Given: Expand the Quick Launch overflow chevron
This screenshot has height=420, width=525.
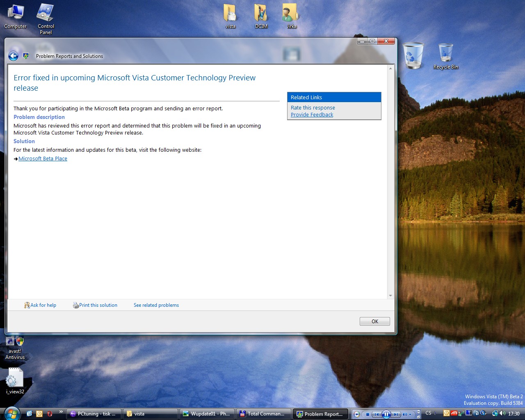Looking at the screenshot, I should [61, 412].
